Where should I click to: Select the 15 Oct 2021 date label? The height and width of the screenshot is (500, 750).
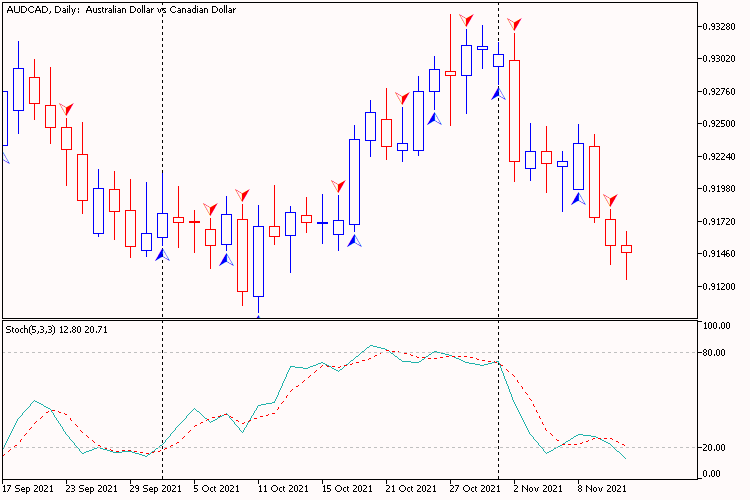347,489
